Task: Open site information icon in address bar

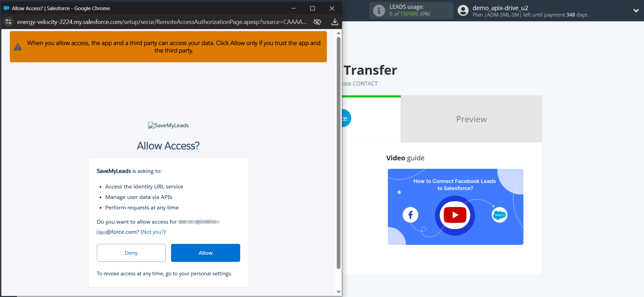Action: coord(8,22)
